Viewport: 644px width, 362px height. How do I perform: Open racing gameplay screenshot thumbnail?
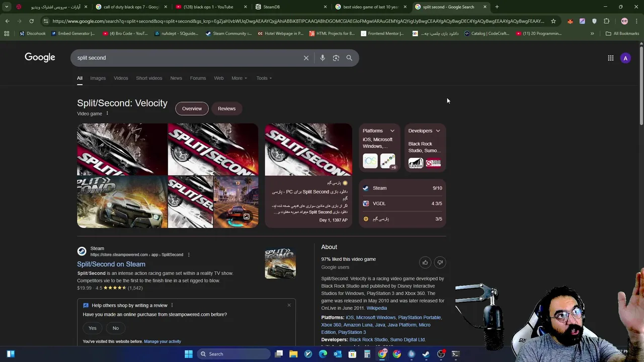pyautogui.click(x=236, y=202)
